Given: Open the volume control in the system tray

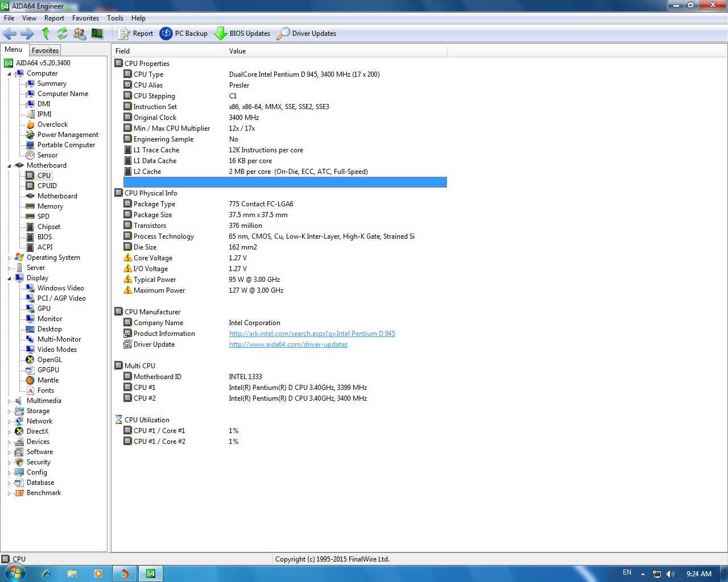Looking at the screenshot, I should click(671, 574).
